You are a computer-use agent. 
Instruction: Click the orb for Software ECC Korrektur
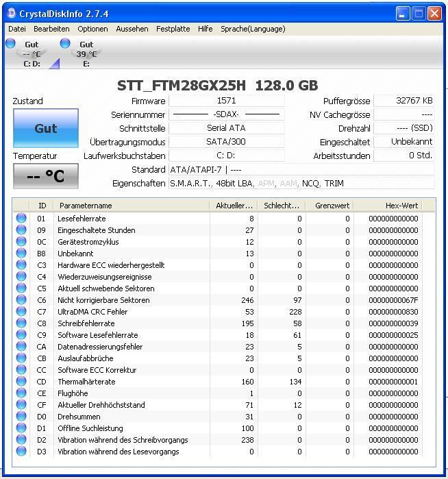(21, 369)
